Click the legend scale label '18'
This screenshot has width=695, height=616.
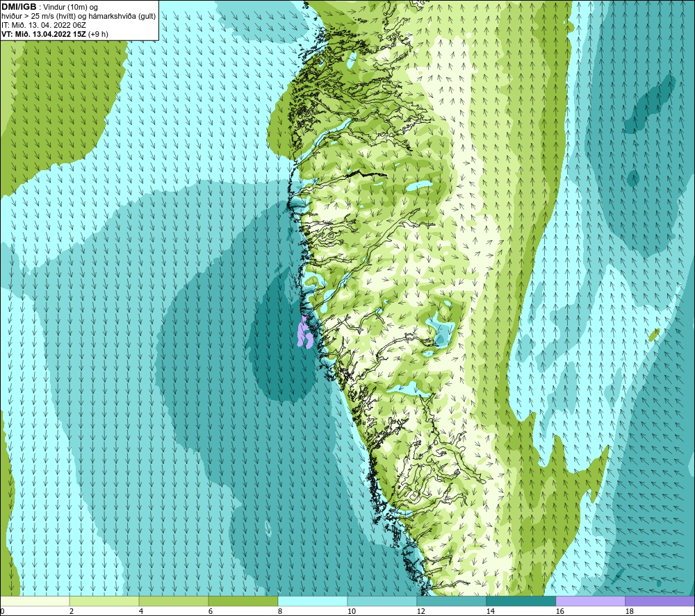[629, 611]
